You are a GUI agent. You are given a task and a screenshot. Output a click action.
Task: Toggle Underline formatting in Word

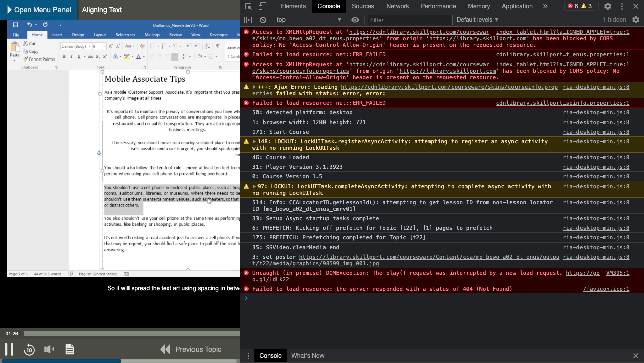[78, 57]
